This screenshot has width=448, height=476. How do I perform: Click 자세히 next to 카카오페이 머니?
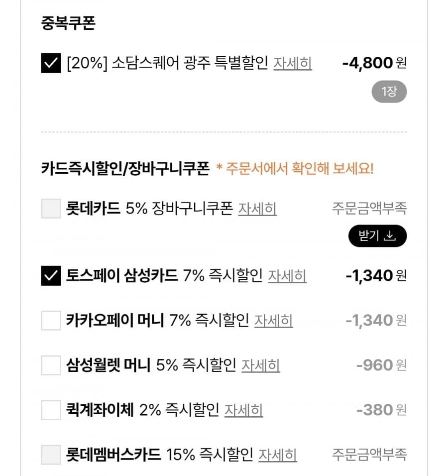(274, 321)
